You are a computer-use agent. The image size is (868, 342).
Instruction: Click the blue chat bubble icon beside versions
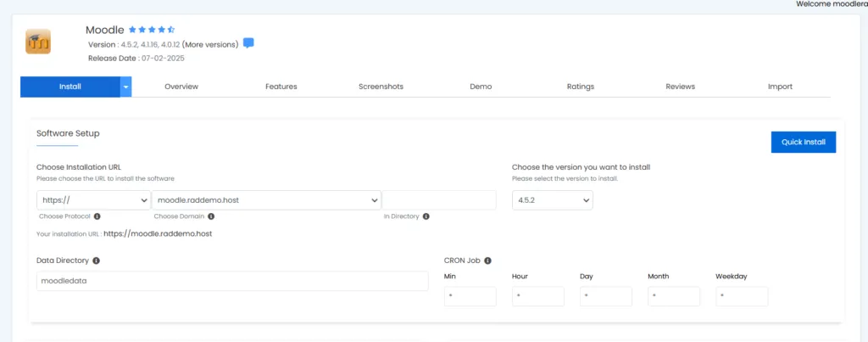[248, 43]
